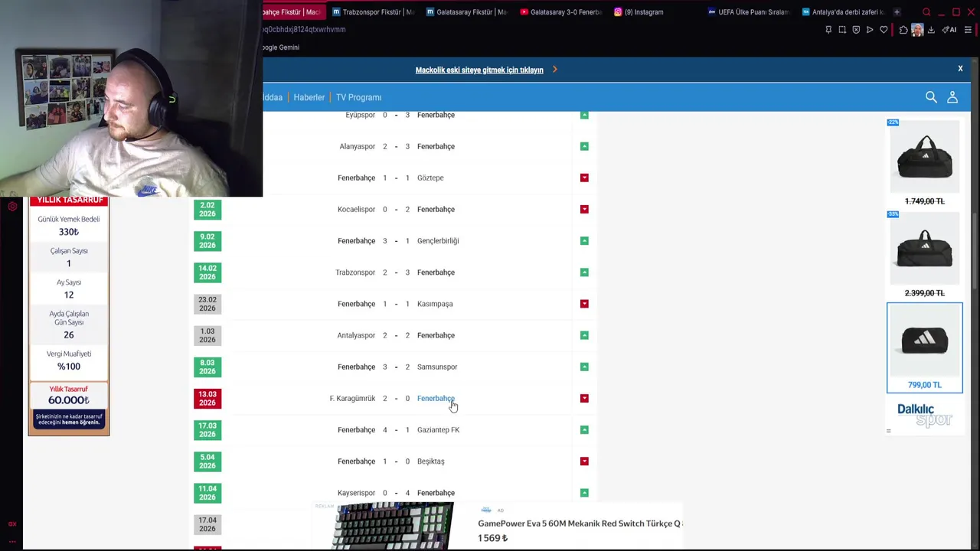Click the 17.03 2026 date badge
980x551 pixels.
207,430
